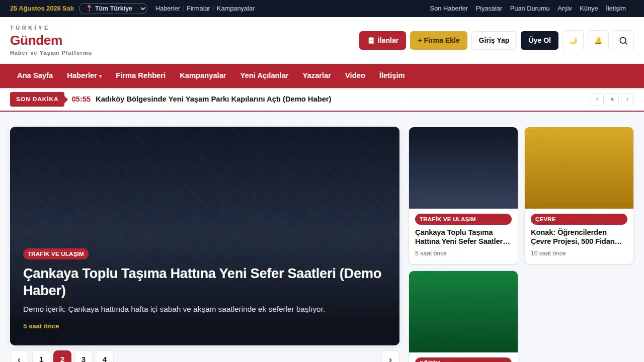The width and height of the screenshot is (644, 362).
Task: Click the İlanlar button
Action: coord(382,40)
